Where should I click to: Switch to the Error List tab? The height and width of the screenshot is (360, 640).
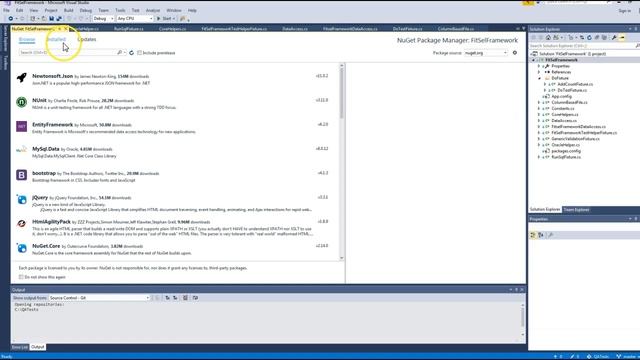[20, 347]
